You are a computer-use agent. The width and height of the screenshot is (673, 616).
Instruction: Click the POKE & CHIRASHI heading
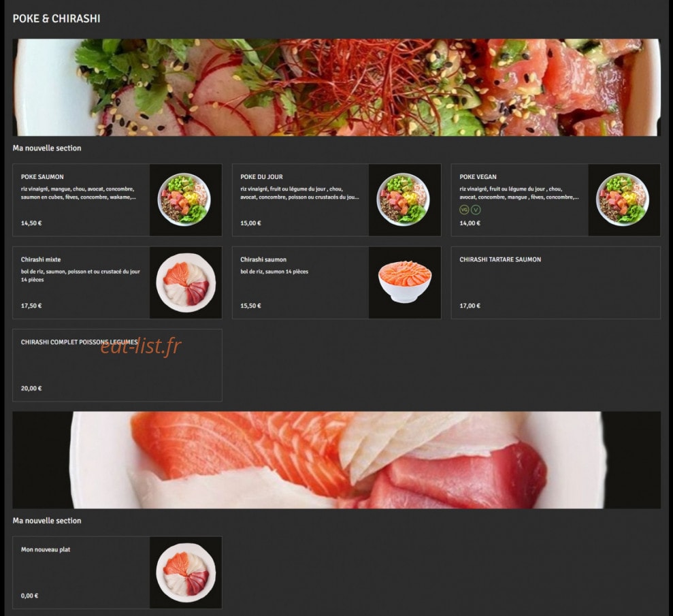click(x=56, y=18)
